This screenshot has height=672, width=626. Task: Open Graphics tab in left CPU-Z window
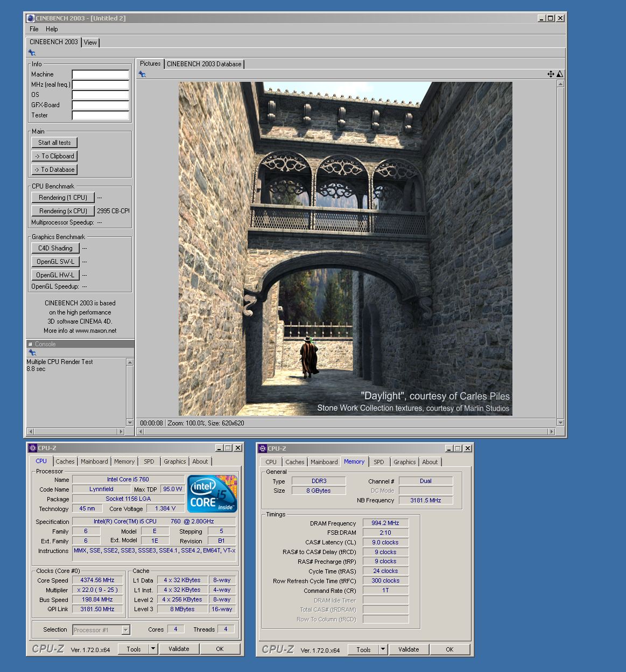[175, 461]
